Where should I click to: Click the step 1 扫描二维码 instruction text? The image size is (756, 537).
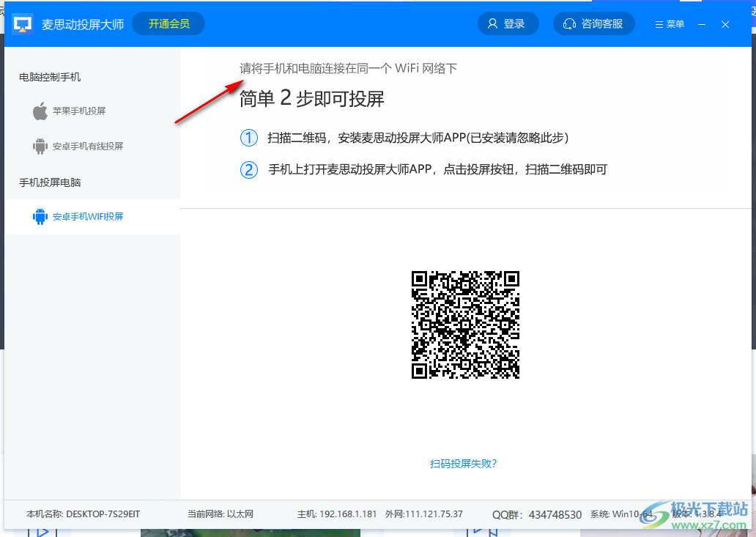click(418, 138)
